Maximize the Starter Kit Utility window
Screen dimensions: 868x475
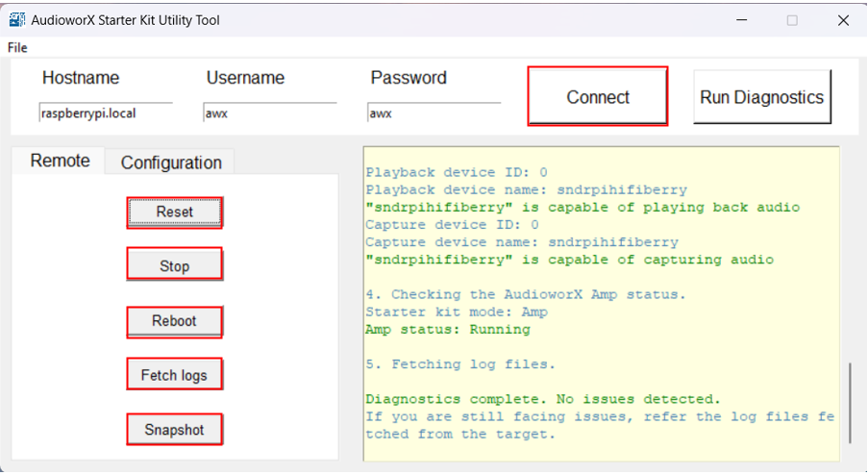[792, 20]
